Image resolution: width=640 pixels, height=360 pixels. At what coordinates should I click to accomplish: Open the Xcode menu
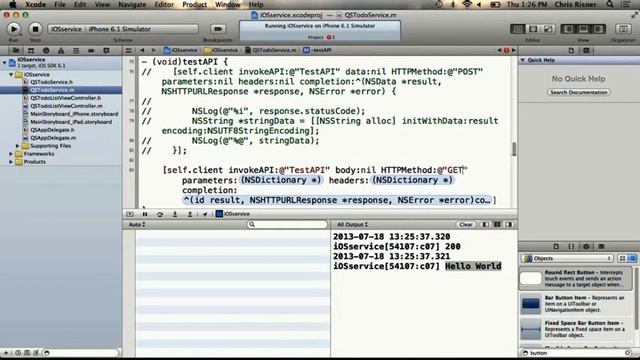36,4
